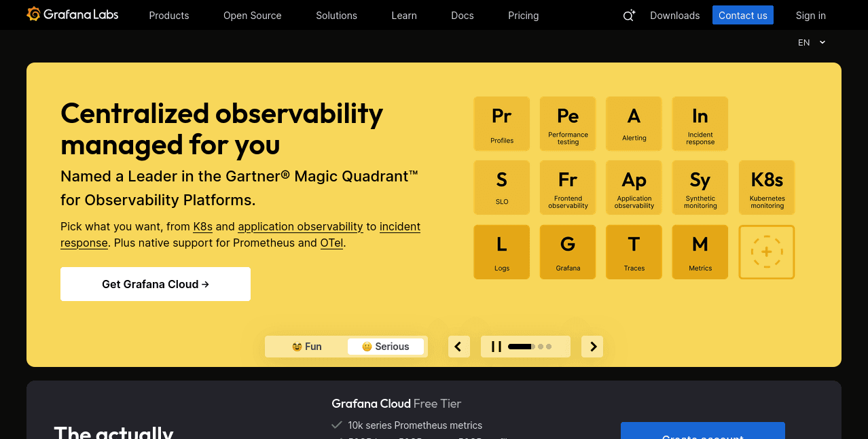This screenshot has height=439, width=868.
Task: Open the Learn menu
Action: [404, 15]
